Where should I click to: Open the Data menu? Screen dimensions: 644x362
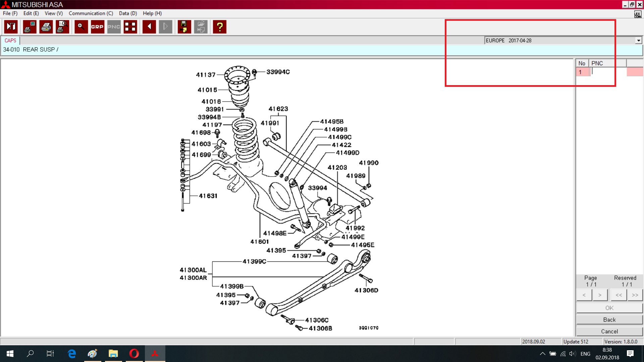(x=128, y=13)
